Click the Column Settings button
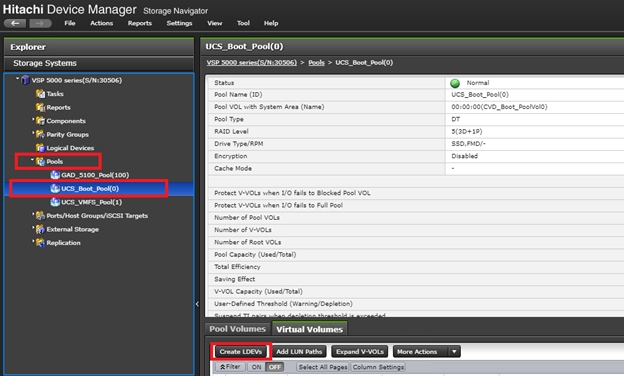Image resolution: width=624 pixels, height=376 pixels. click(x=378, y=367)
